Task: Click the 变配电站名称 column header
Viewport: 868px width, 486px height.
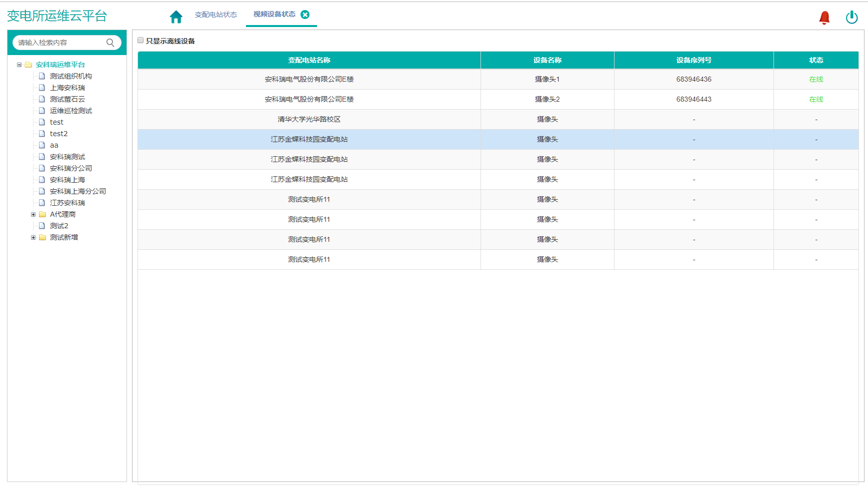Action: (309, 60)
